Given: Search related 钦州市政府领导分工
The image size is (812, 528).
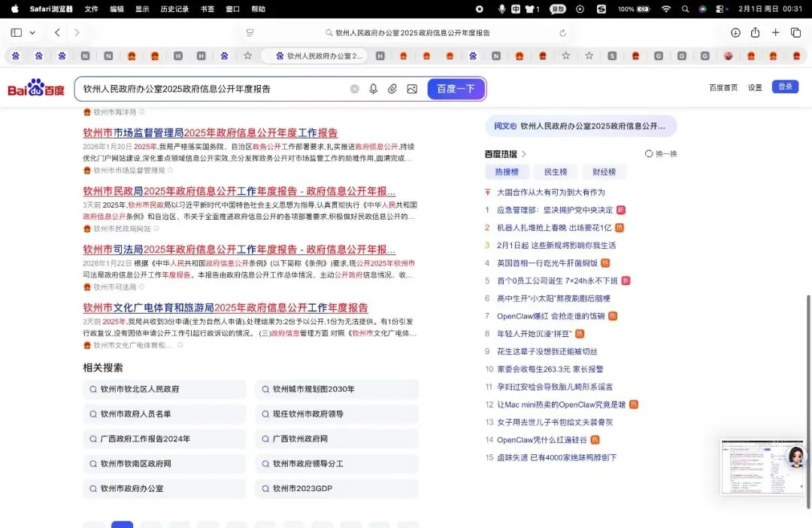Looking at the screenshot, I should (337, 464).
